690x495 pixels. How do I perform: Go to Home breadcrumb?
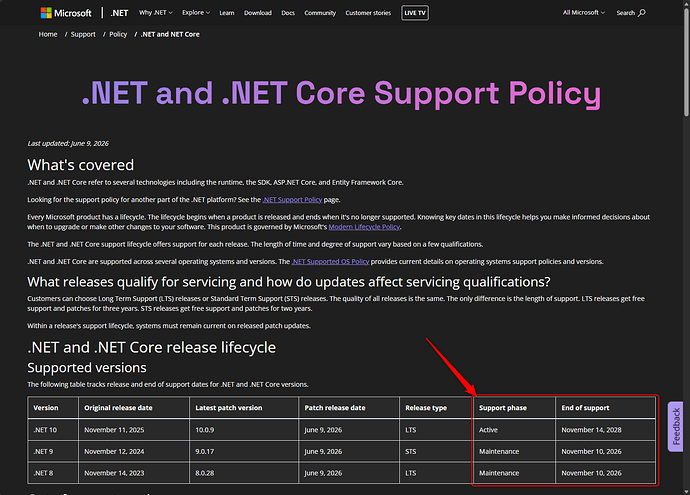point(48,34)
